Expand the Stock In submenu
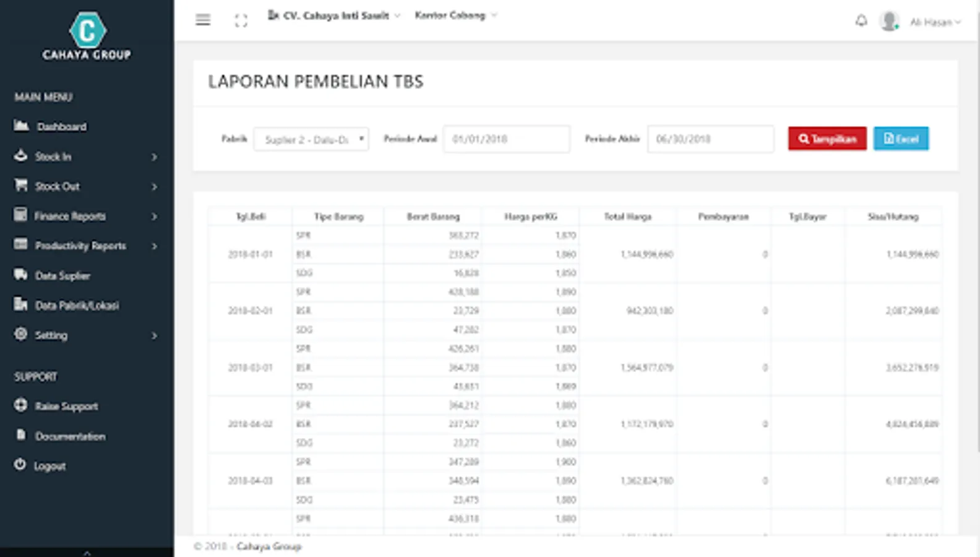 (87, 157)
